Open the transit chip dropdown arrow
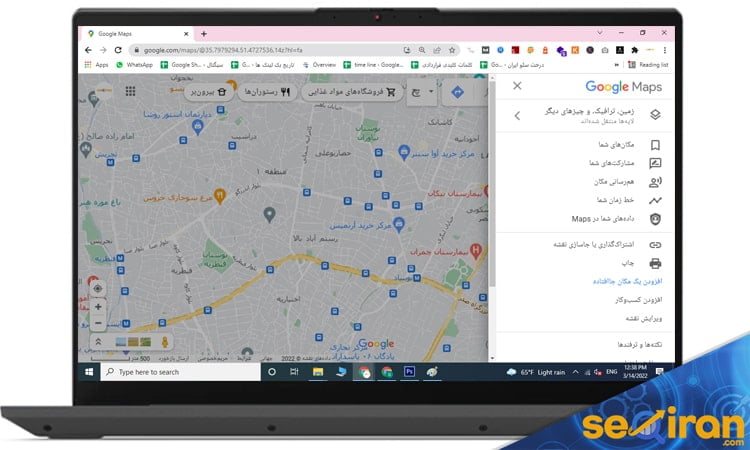This screenshot has height=450, width=750. click(431, 91)
